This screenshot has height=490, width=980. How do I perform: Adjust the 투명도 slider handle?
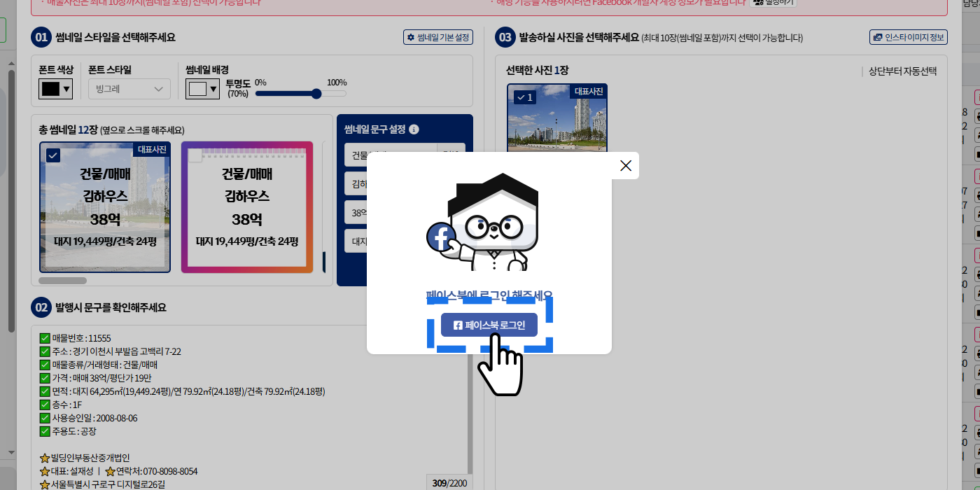316,93
